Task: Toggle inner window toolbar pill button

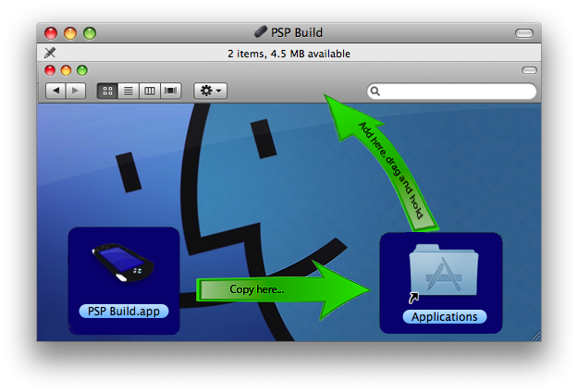Action: pyautogui.click(x=529, y=70)
